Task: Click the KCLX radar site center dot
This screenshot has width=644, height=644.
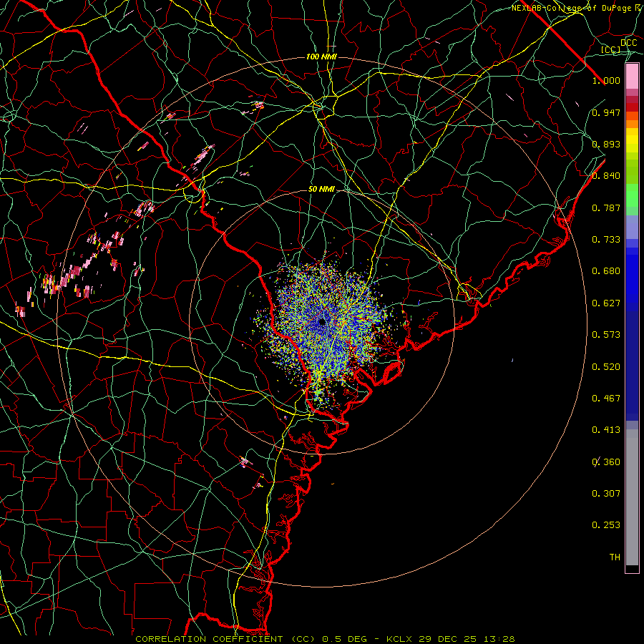Action: point(322,321)
